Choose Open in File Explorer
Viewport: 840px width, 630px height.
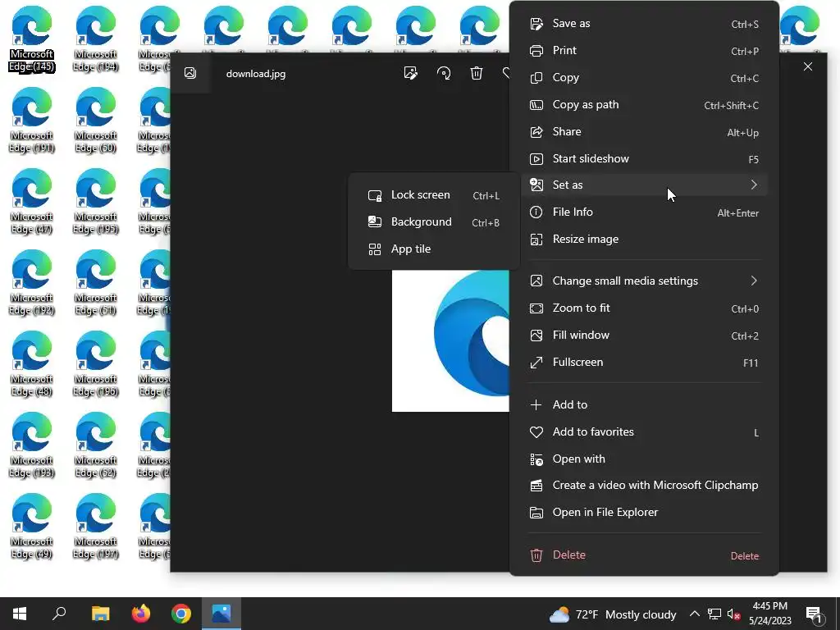644,513
